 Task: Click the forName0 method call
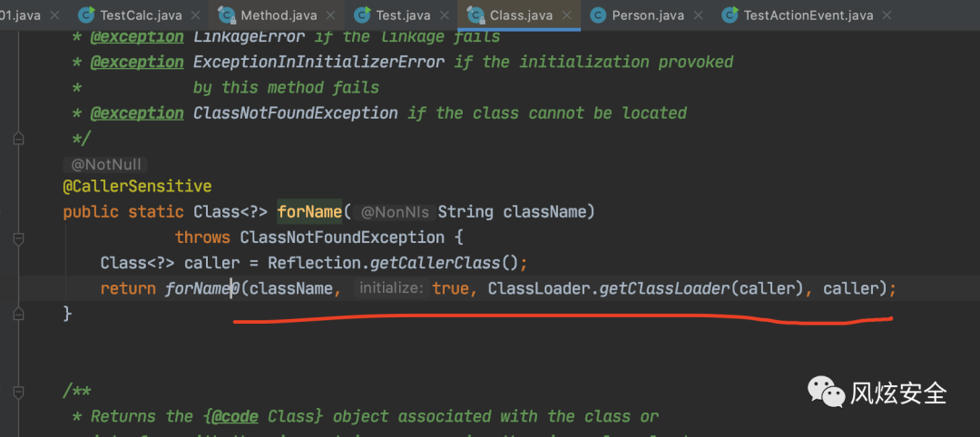[202, 288]
